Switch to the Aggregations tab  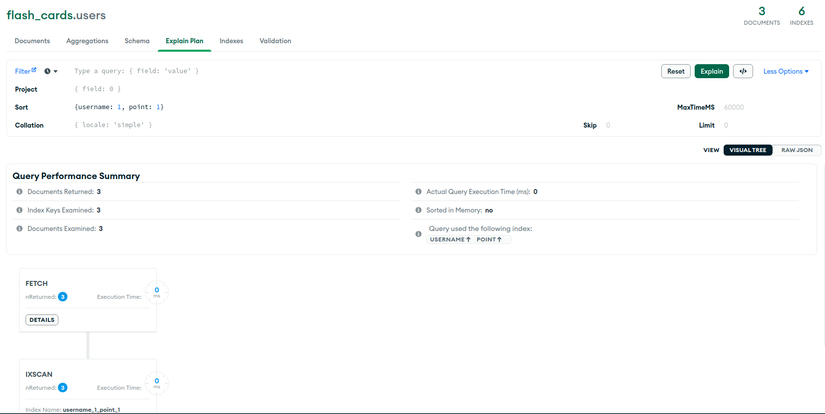87,41
